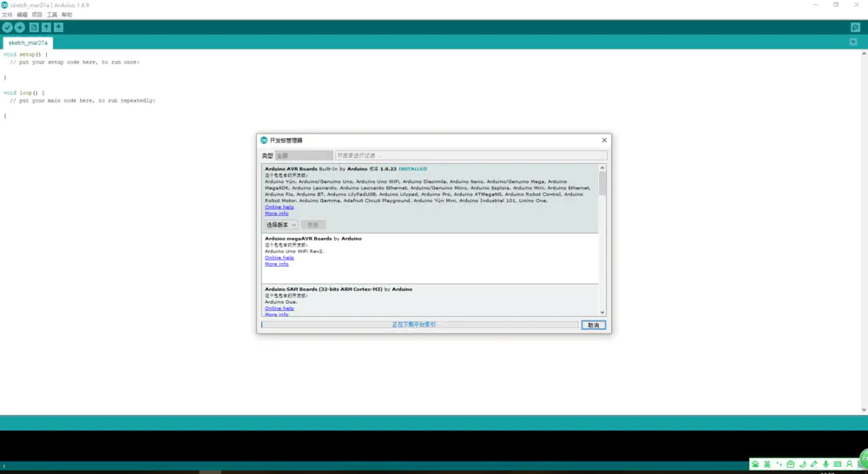This screenshot has width=868, height=474.
Task: Open More info link for Arduino megaAVR Boards
Action: coord(276,264)
